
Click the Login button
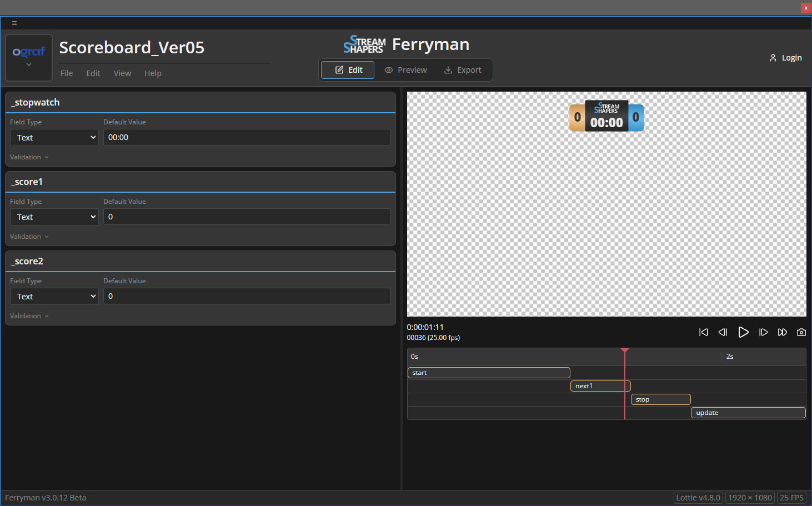pyautogui.click(x=785, y=58)
